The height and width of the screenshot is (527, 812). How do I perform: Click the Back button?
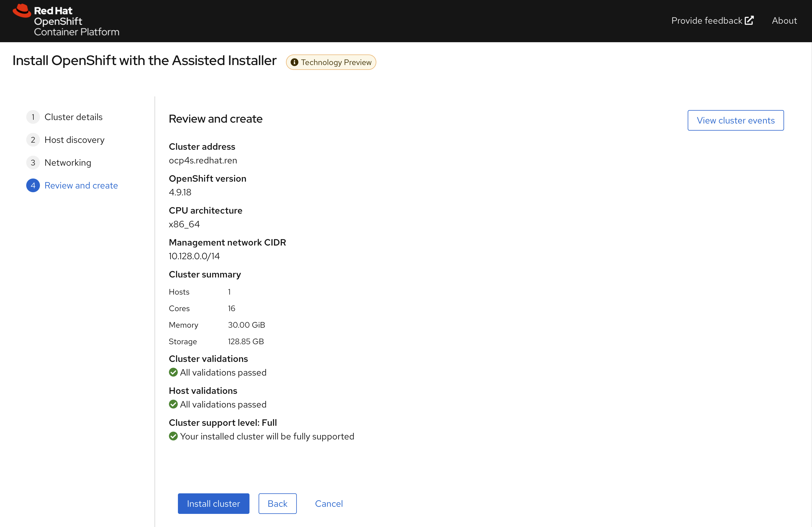click(277, 503)
